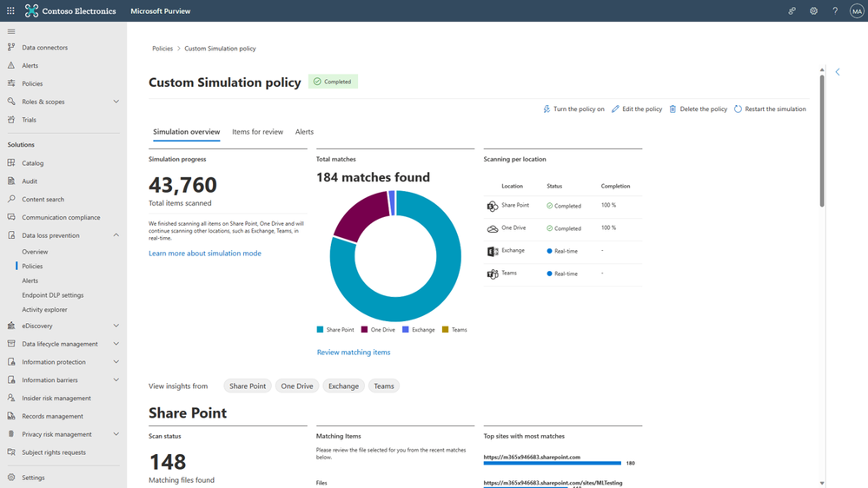This screenshot has height=488, width=868.
Task: Click Learn more about simulation mode
Action: 205,254
